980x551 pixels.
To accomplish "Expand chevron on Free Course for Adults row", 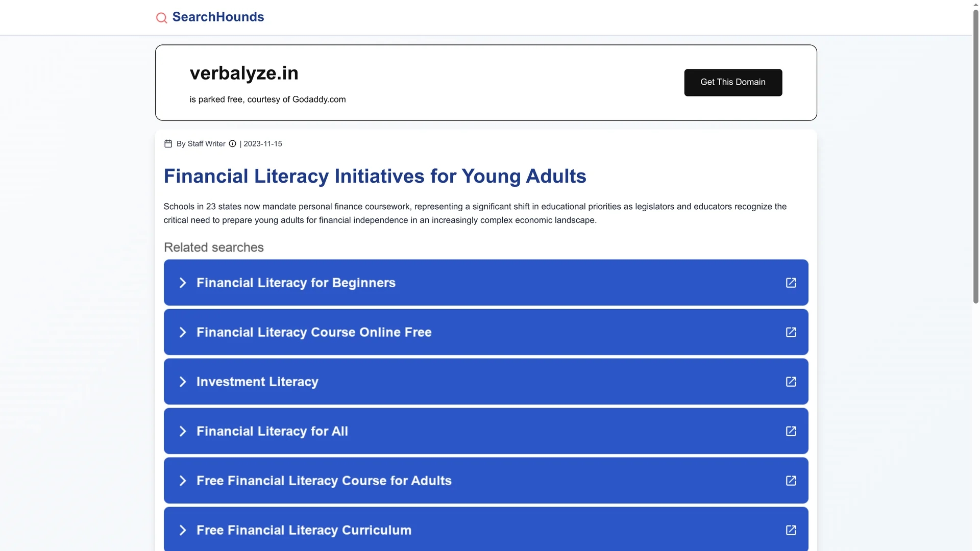I will click(x=183, y=481).
